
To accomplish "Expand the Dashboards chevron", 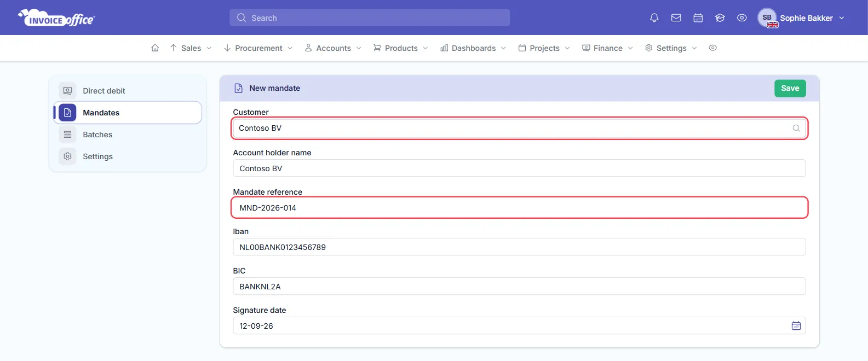I will pyautogui.click(x=503, y=48).
